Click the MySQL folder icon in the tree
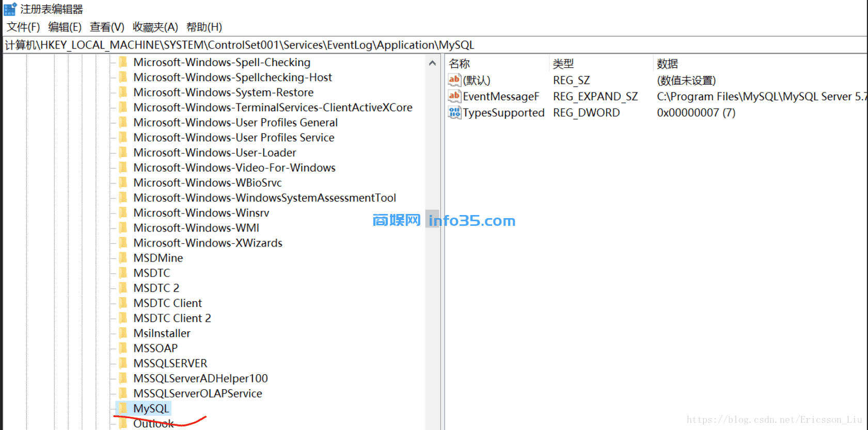868x430 pixels. [x=123, y=408]
